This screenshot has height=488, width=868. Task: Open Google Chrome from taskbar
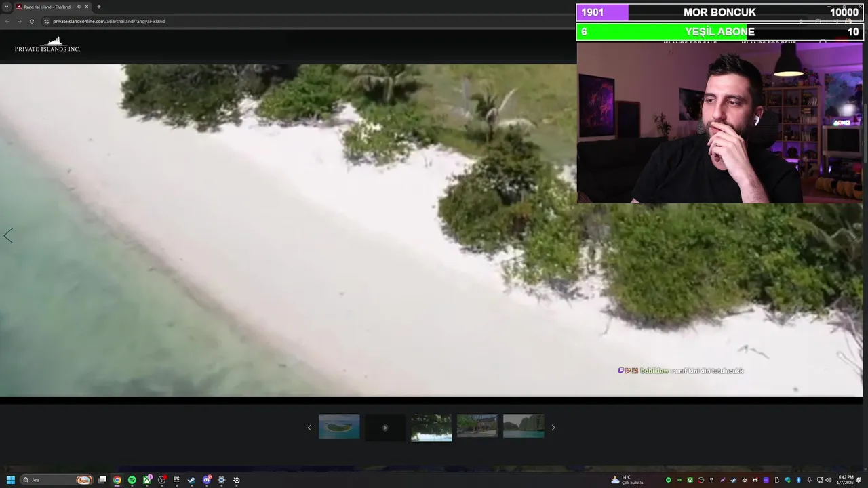pyautogui.click(x=117, y=480)
